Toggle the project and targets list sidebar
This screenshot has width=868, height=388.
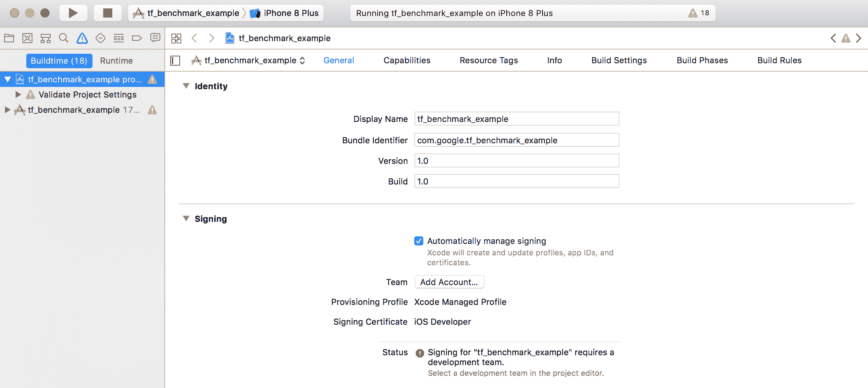(175, 61)
